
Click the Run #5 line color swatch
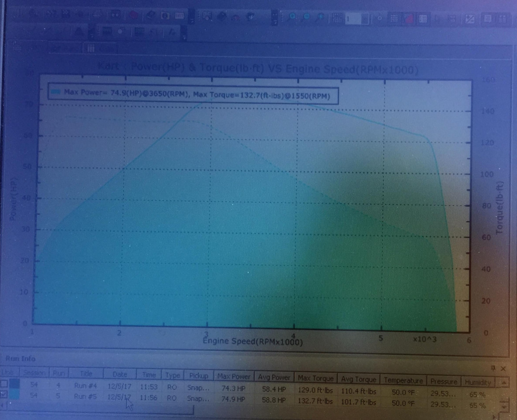pyautogui.click(x=16, y=396)
